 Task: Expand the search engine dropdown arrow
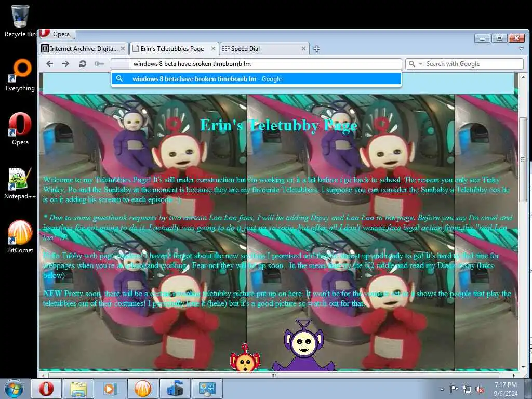pos(420,64)
